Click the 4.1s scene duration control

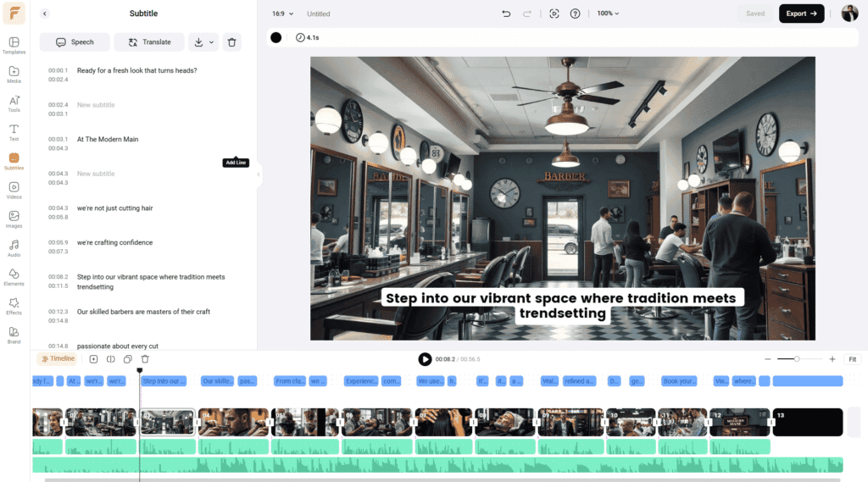tap(307, 37)
